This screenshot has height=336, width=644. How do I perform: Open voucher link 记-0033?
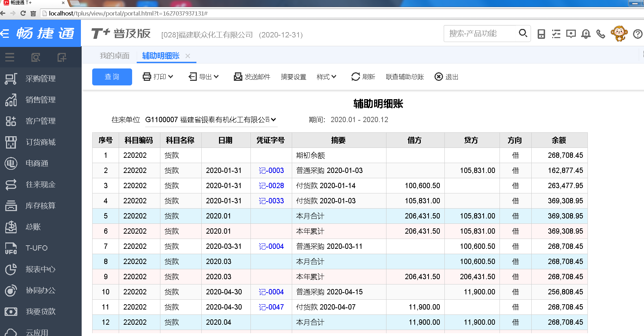coord(271,201)
